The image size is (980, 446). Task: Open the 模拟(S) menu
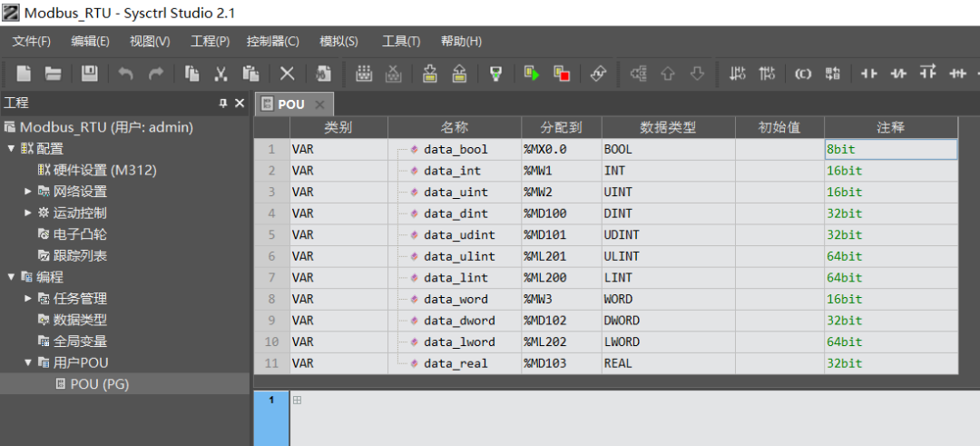point(338,41)
